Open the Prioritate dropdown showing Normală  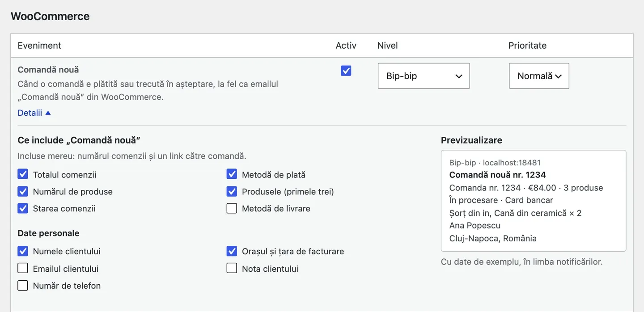pos(539,76)
